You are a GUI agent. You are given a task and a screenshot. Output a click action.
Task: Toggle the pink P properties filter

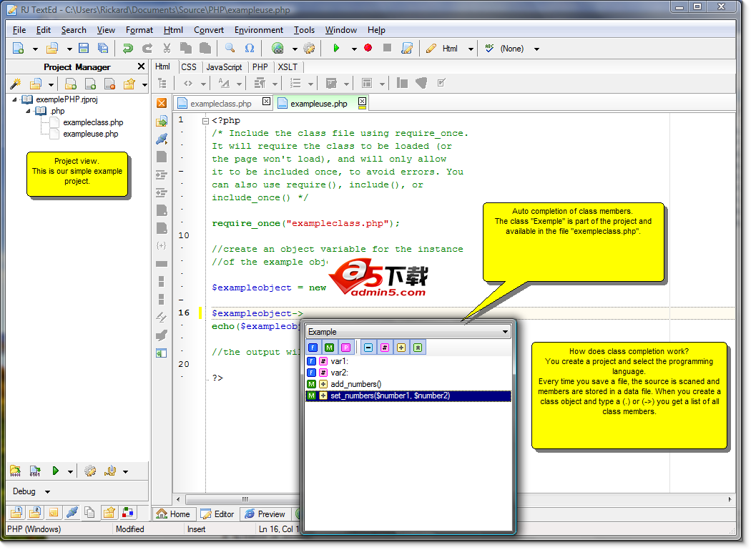[x=345, y=348]
